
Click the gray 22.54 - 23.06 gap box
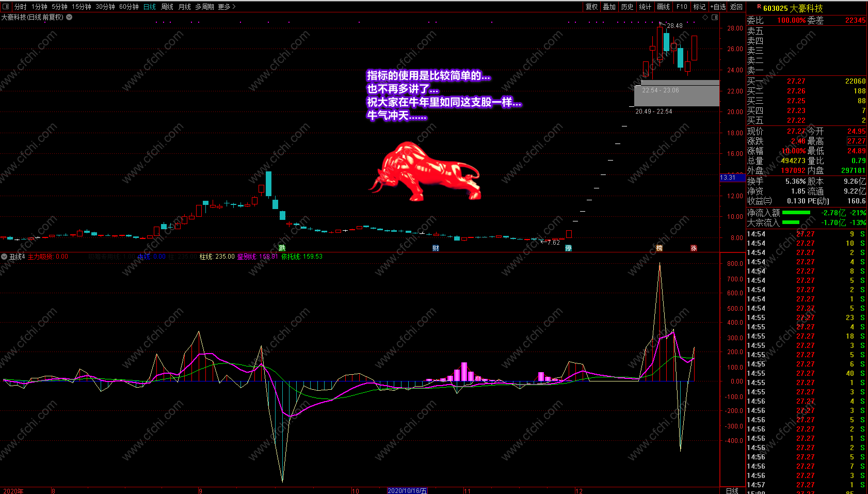pyautogui.click(x=677, y=93)
